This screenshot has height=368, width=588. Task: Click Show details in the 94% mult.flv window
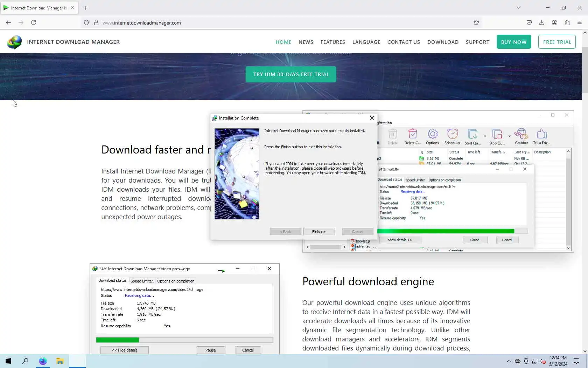tap(400, 240)
